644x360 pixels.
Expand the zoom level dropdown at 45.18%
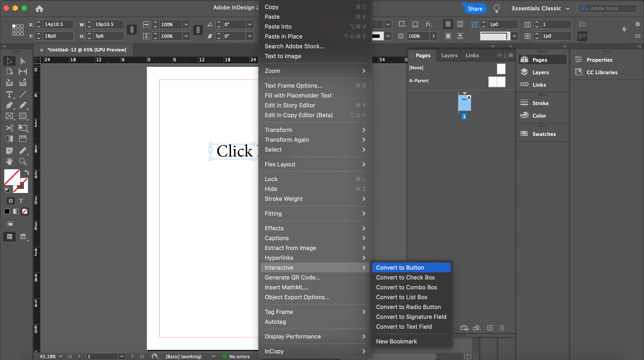click(x=61, y=356)
